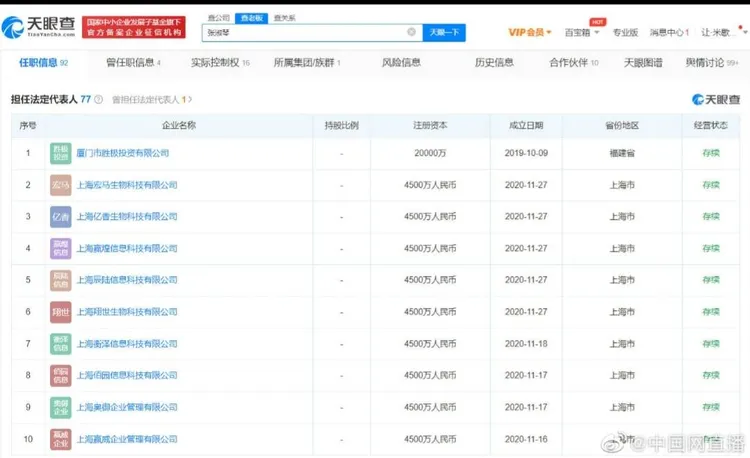Click the help question-mark icon next to 77

(99, 99)
